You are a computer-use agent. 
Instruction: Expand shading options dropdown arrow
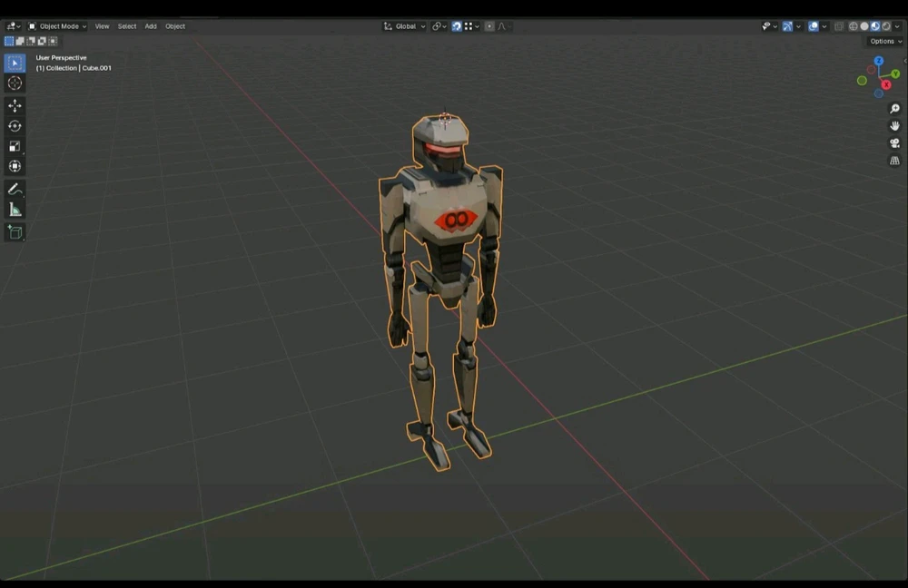point(897,26)
